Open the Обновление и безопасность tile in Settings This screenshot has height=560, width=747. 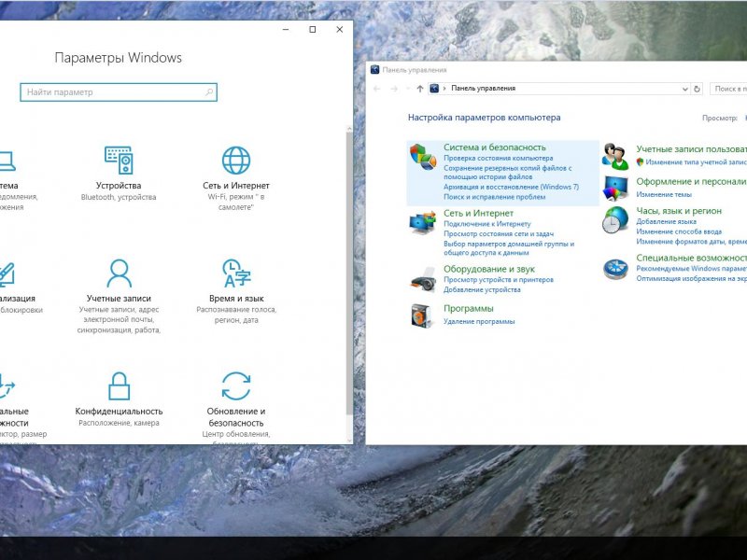(236, 408)
